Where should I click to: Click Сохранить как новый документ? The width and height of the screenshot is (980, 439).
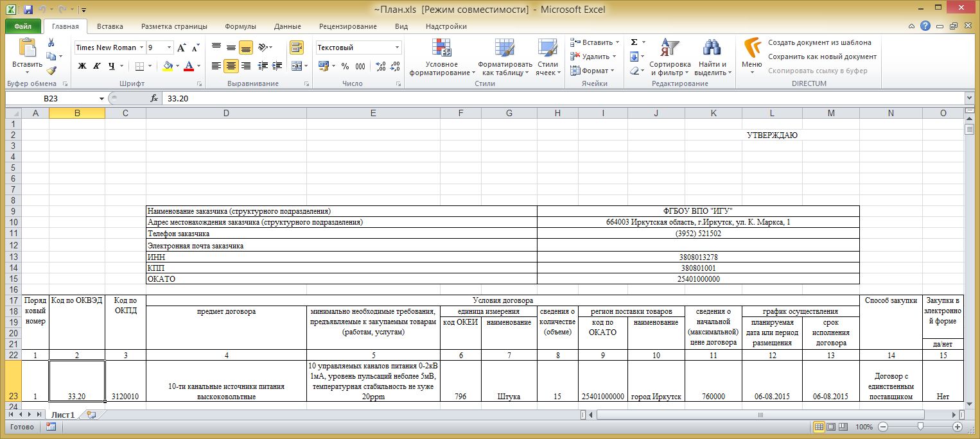click(x=822, y=56)
